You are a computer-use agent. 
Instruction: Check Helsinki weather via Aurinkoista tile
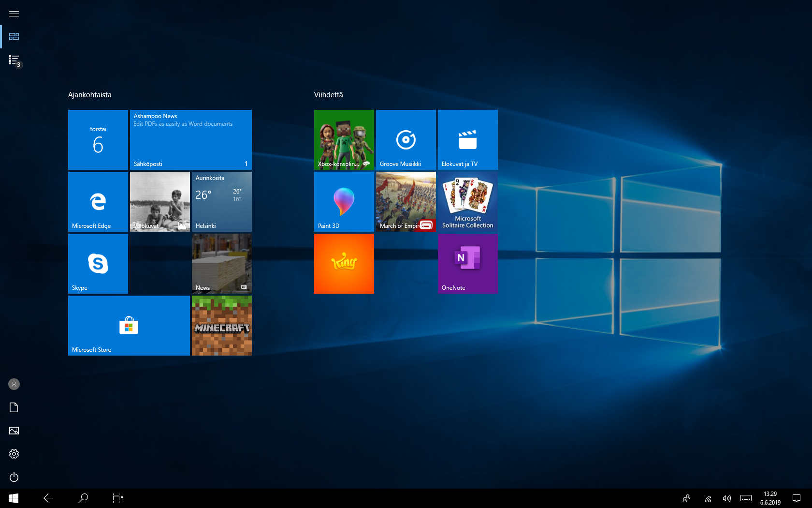pos(221,201)
